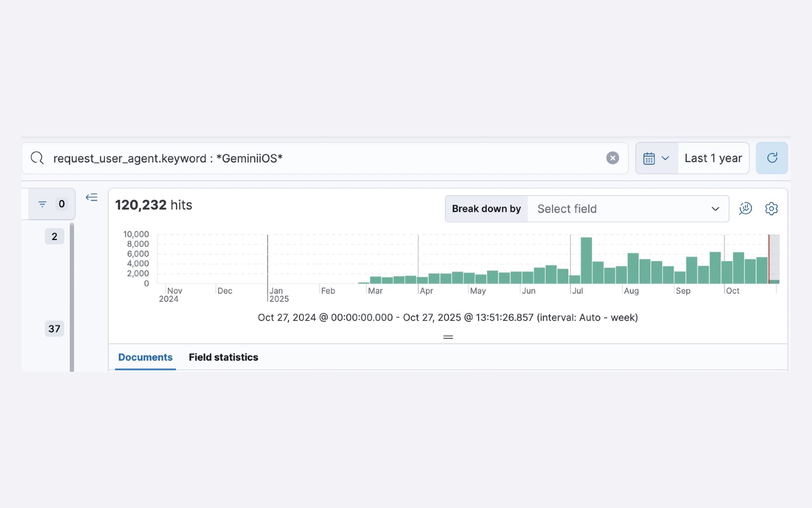
Task: Click the '120,232 hits' count label
Action: coord(154,205)
